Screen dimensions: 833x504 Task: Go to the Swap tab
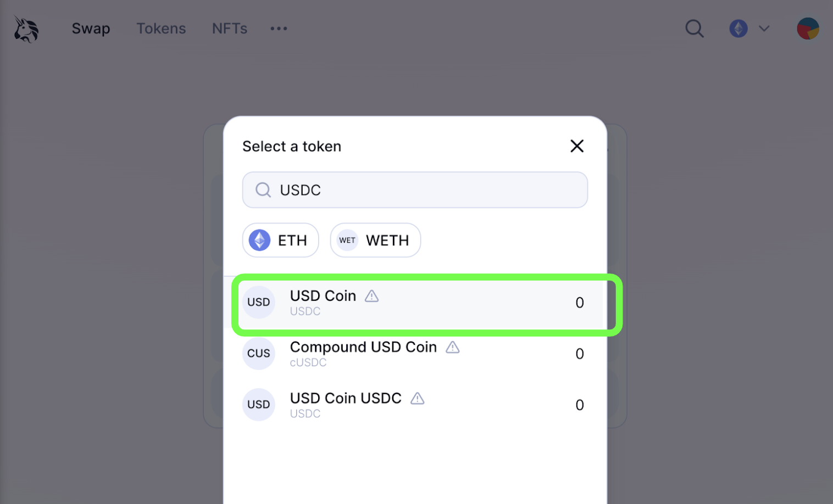[91, 29]
